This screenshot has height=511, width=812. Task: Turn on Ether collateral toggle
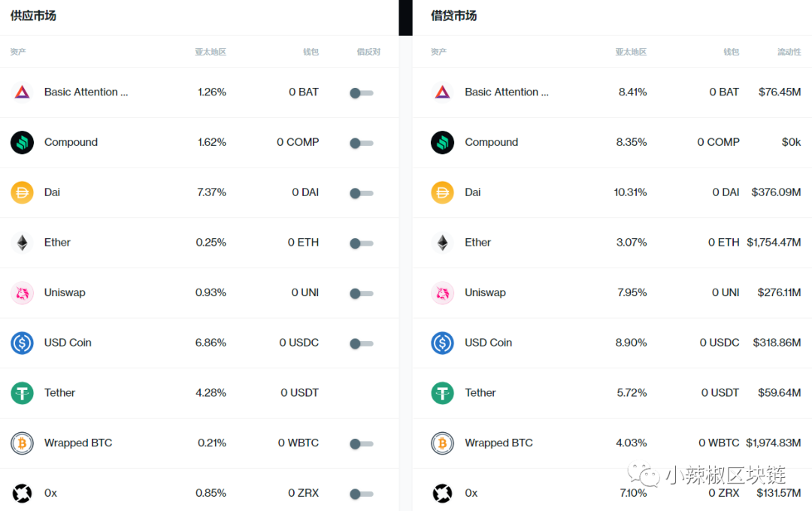361,243
